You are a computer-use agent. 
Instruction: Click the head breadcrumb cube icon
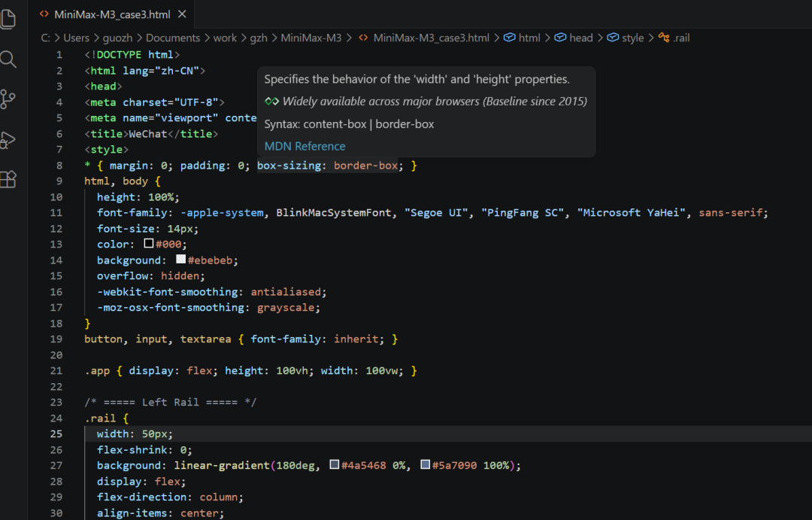click(x=560, y=38)
